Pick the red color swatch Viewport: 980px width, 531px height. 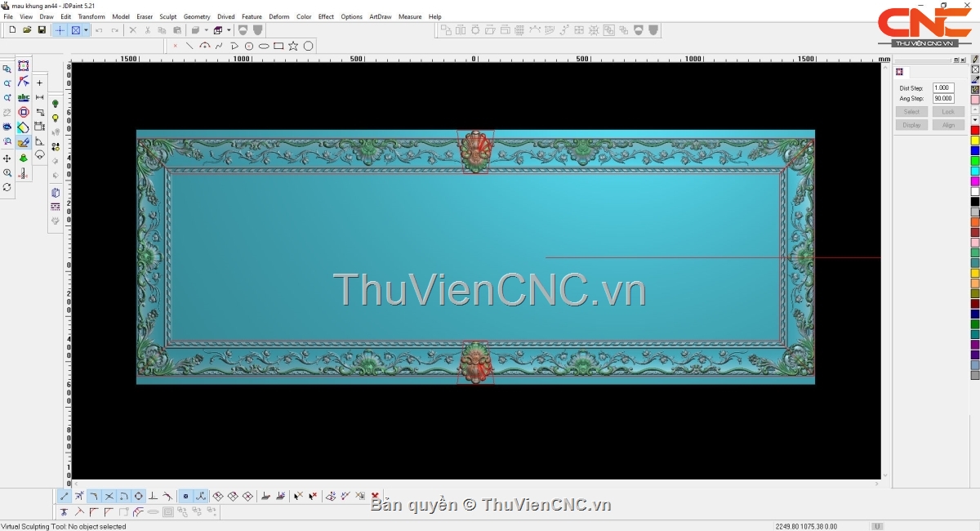click(975, 131)
